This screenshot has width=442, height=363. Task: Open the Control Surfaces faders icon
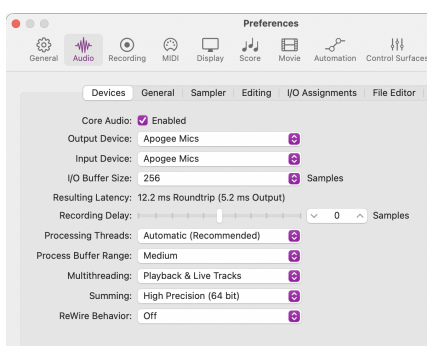(x=397, y=44)
